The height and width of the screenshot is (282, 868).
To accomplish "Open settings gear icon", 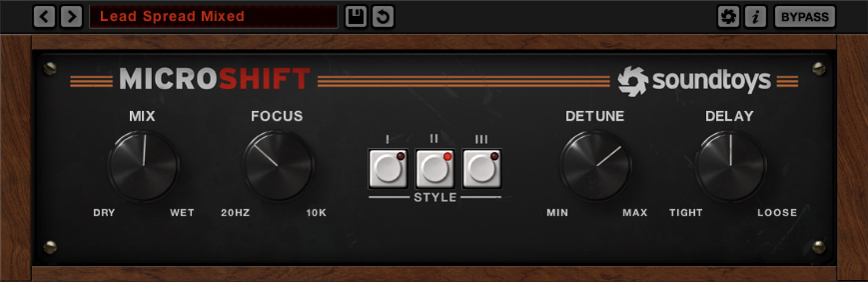I will tap(729, 17).
